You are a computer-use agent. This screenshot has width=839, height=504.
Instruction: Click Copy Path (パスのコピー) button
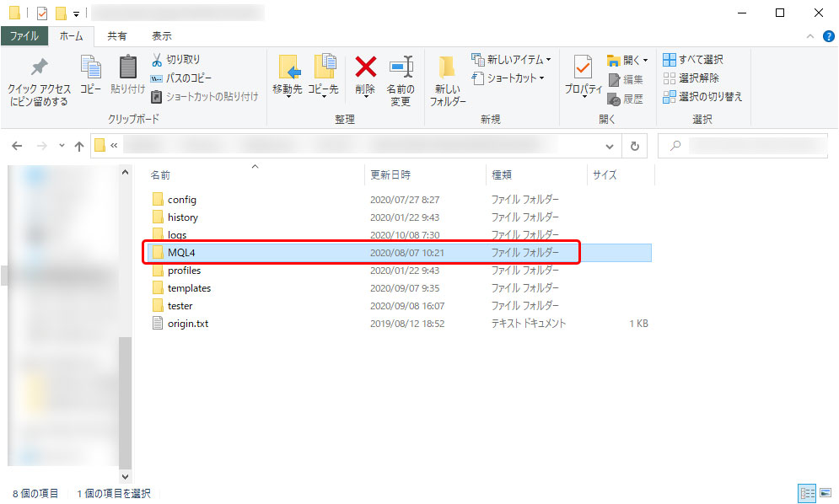(181, 78)
